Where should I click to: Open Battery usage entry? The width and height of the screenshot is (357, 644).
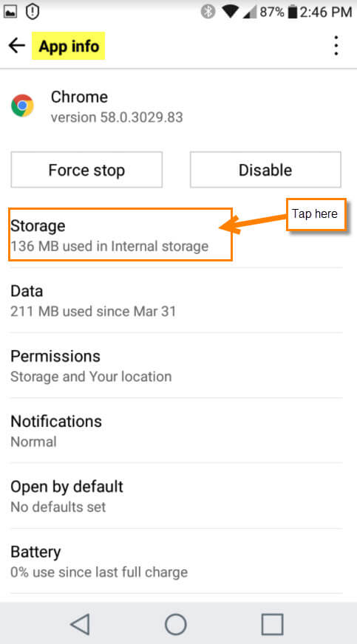click(176, 561)
